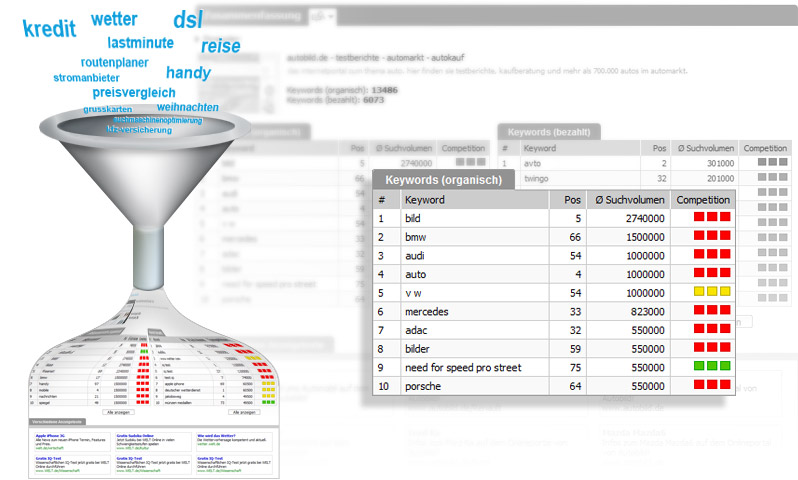Open the Keywords (organisch) tab

tap(443, 180)
